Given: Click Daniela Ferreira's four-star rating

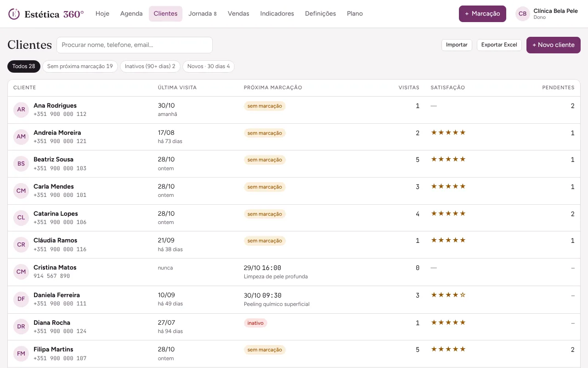Looking at the screenshot, I should pos(448,295).
